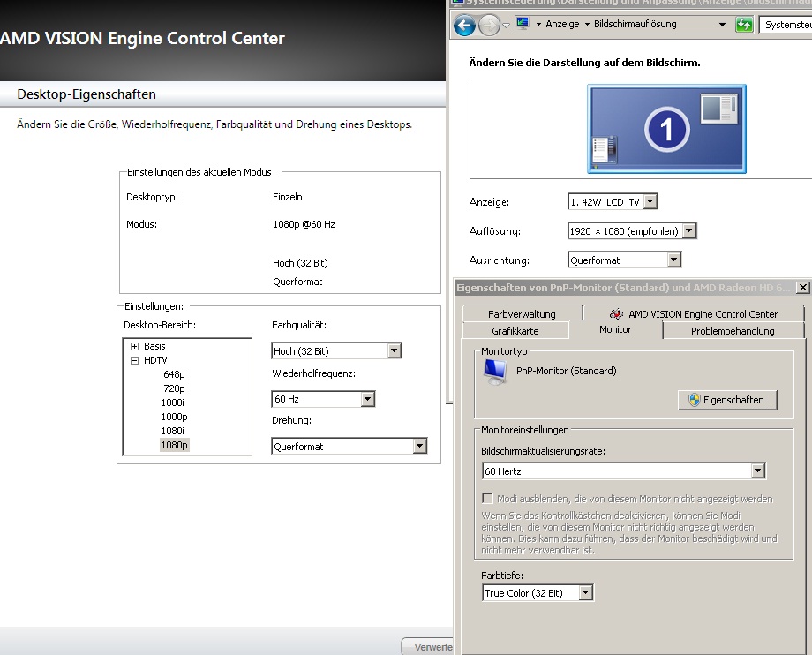
Task: Close the PnP-Monitor properties dialog
Action: point(802,288)
